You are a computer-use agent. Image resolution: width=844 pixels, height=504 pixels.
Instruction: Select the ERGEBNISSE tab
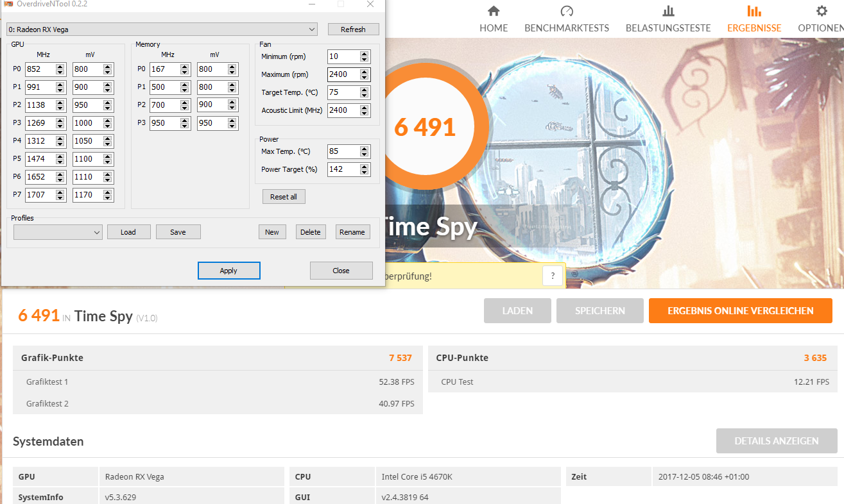pyautogui.click(x=754, y=19)
